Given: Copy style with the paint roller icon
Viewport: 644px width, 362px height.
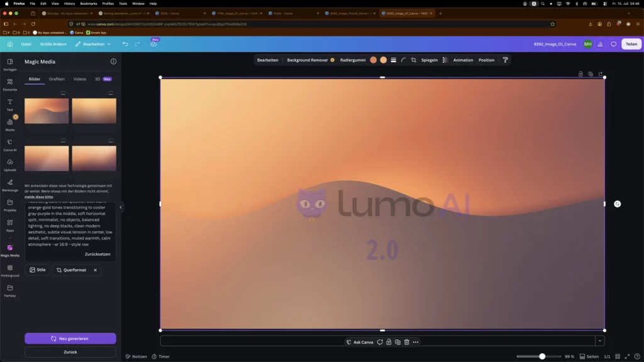Looking at the screenshot, I should point(505,60).
